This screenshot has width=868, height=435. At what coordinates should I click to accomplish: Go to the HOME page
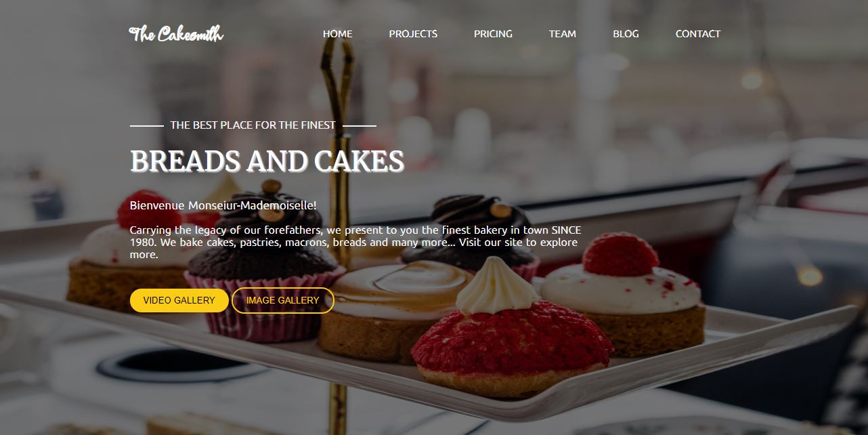pos(337,34)
